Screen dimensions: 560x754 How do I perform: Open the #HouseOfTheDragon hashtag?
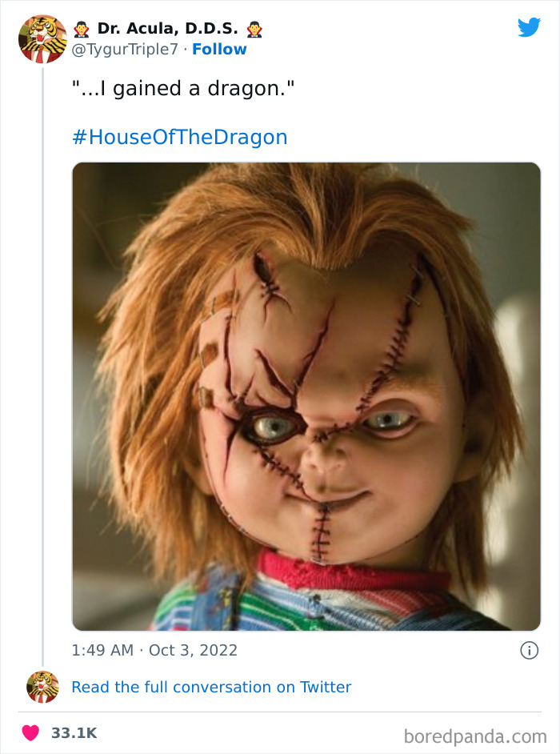click(x=179, y=136)
